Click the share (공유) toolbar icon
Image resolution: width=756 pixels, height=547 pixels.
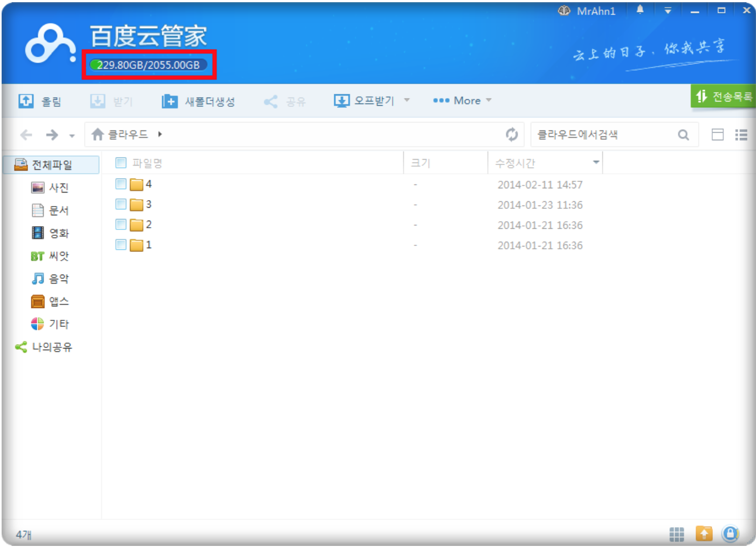pyautogui.click(x=271, y=101)
